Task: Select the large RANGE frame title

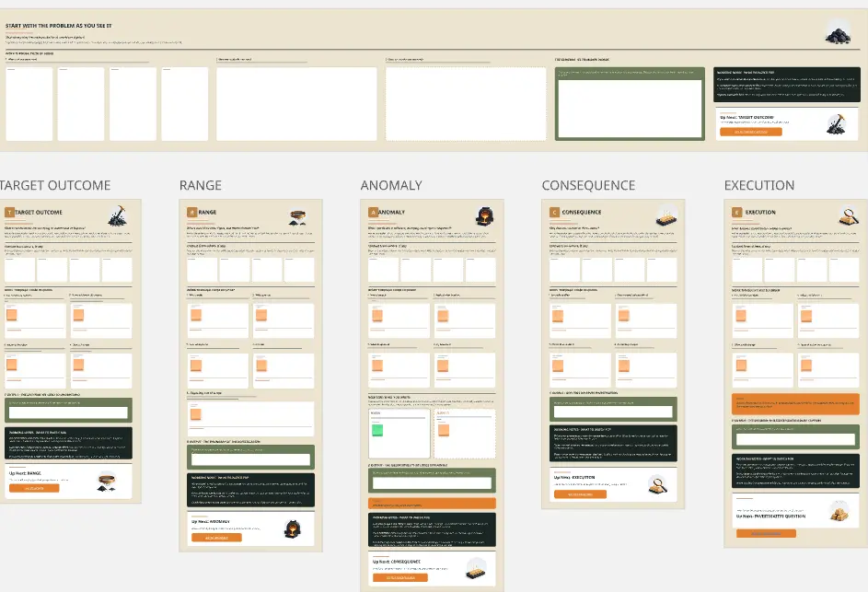Action: 201,186
